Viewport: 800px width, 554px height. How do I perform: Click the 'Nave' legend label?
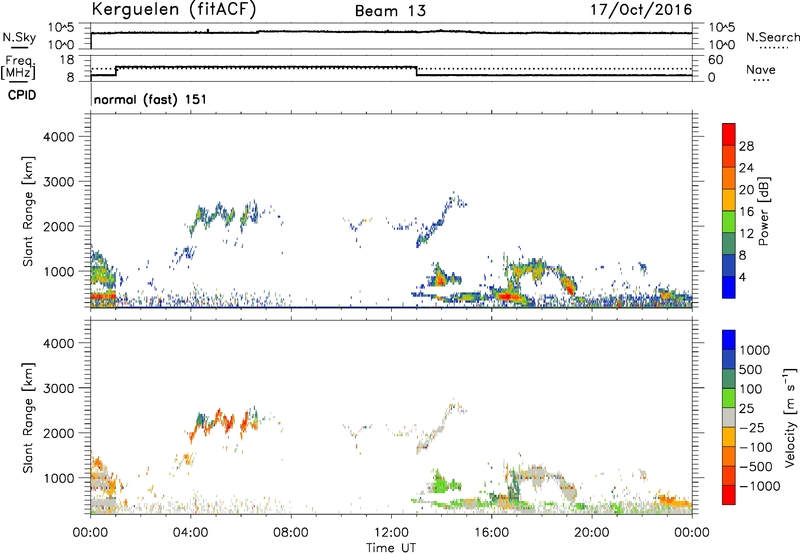tap(761, 69)
